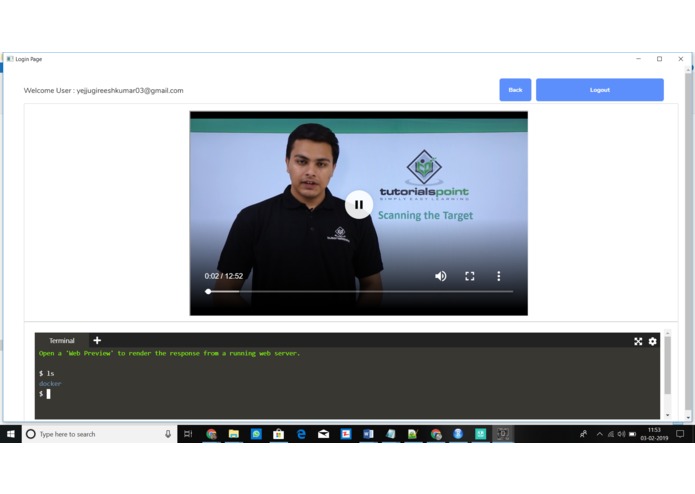
Task: Open Task View from the taskbar
Action: [x=188, y=434]
